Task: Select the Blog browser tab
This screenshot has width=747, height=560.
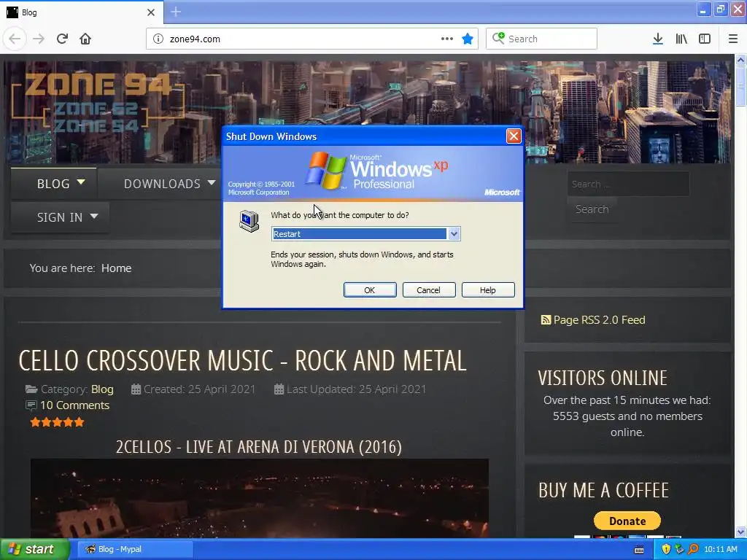Action: point(82,12)
